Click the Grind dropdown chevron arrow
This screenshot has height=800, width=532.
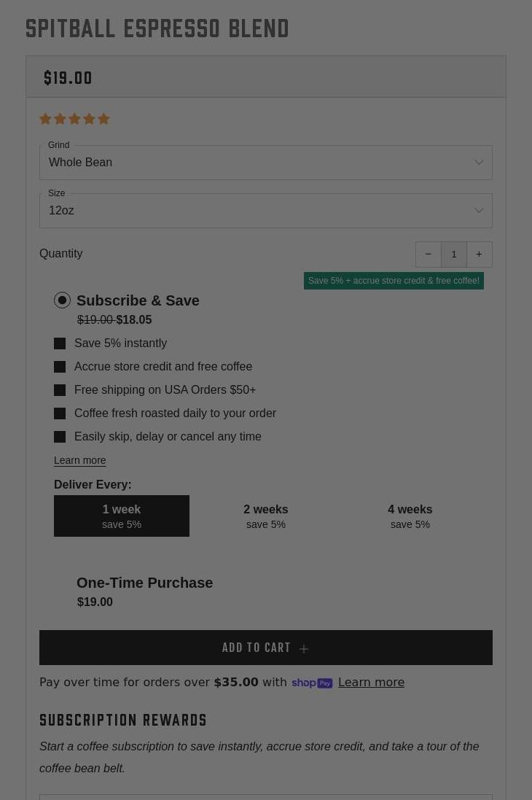(479, 163)
